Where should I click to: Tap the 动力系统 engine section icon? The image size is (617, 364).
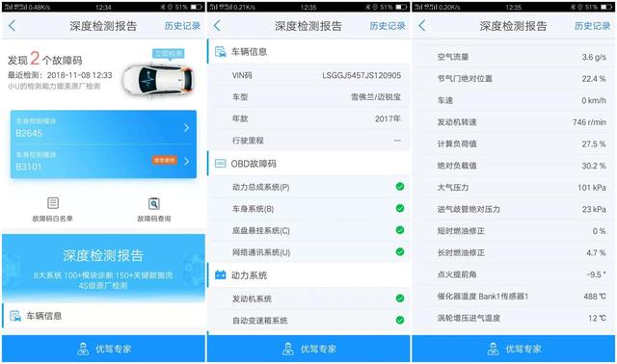click(x=221, y=275)
